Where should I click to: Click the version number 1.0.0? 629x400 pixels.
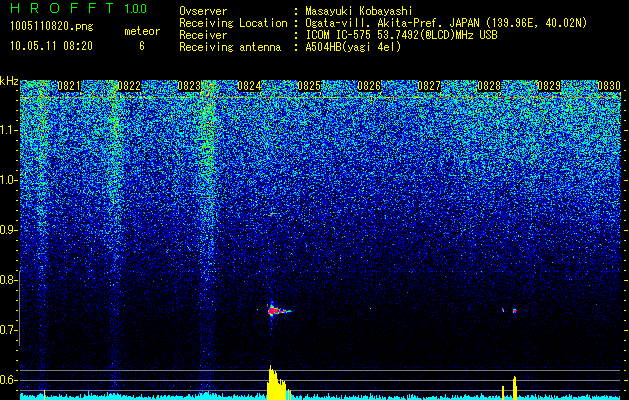point(136,8)
